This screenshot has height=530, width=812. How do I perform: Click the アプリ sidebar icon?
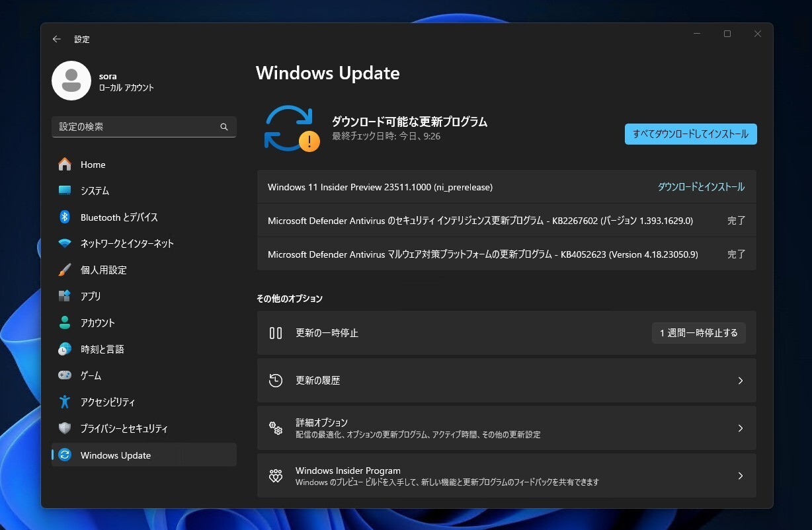[x=64, y=296]
